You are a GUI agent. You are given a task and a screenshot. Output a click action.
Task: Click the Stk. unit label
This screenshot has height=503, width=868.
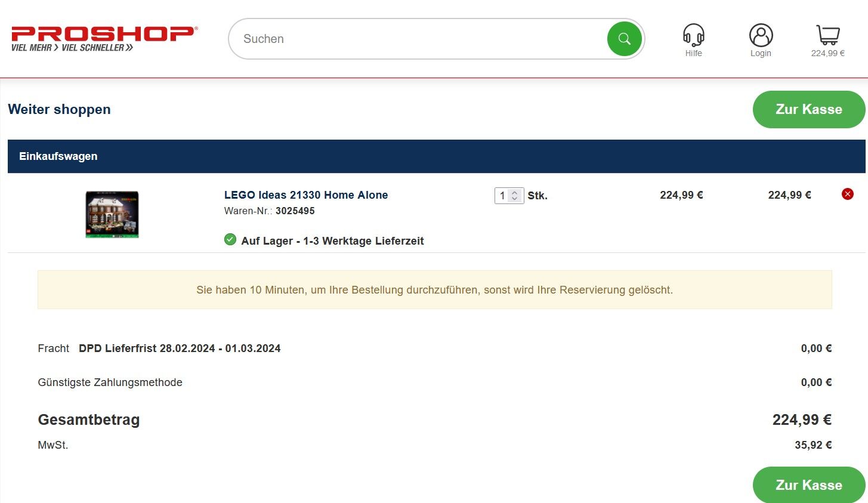(x=538, y=196)
